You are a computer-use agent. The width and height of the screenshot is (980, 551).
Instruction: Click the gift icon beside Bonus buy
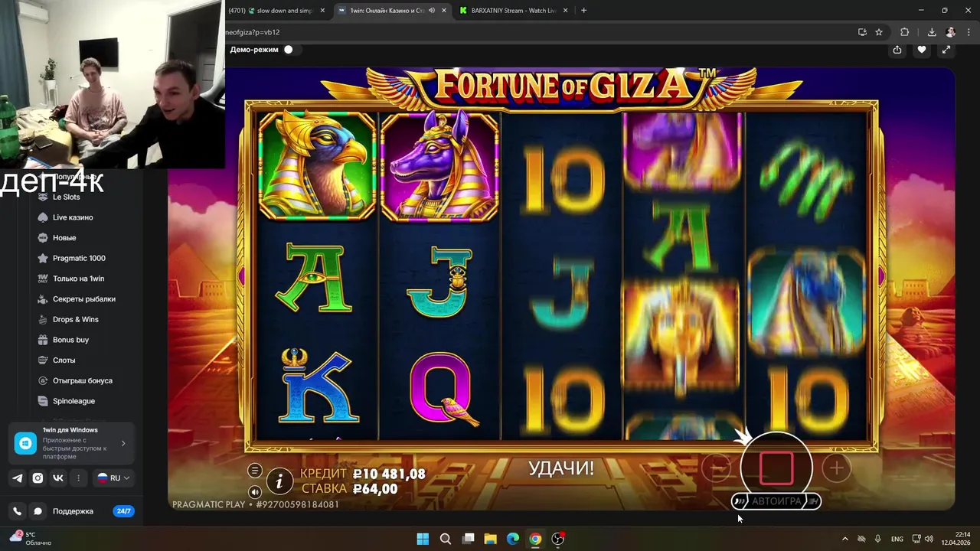coord(44,340)
